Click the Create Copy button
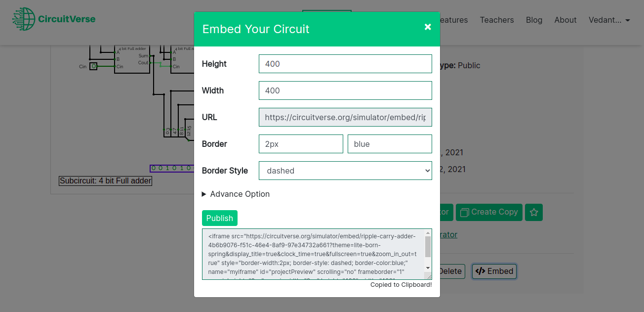The image size is (644, 312). click(489, 212)
